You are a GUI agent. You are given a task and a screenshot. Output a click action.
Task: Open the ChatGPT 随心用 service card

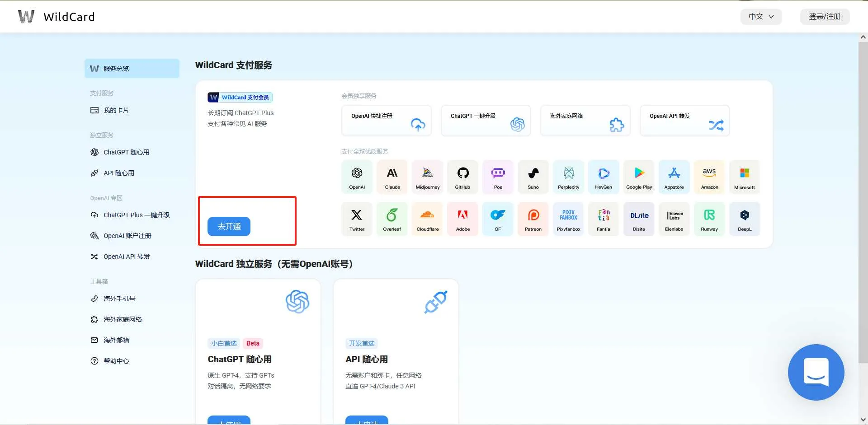[x=258, y=352]
